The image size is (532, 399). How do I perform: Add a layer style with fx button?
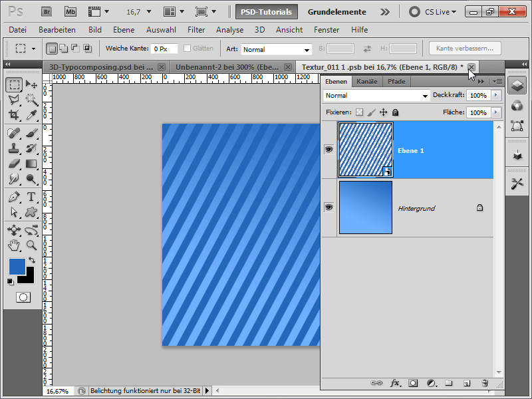coord(395,383)
